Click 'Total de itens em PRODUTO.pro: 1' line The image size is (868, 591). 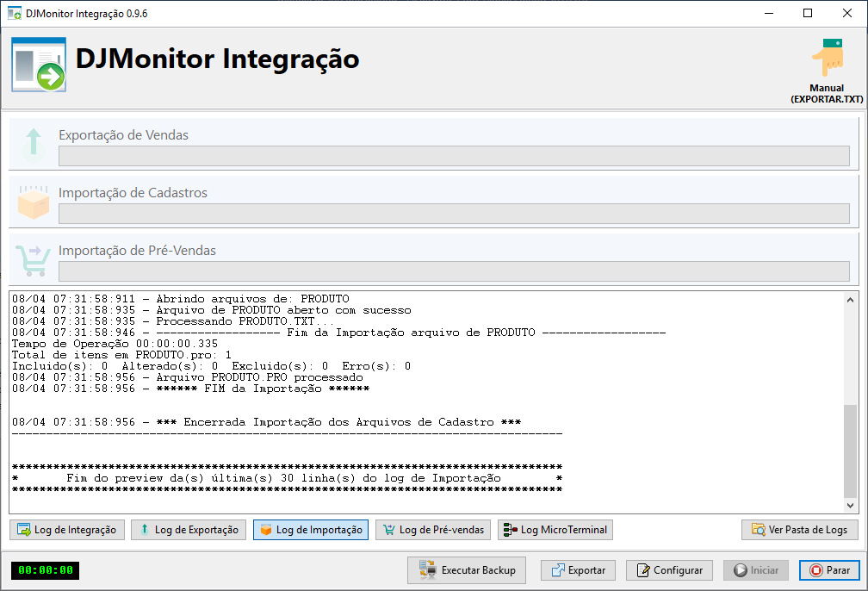point(121,354)
